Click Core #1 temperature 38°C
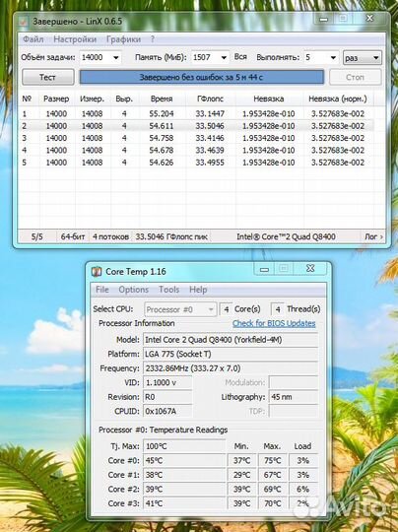The image size is (398, 532). pos(184,475)
